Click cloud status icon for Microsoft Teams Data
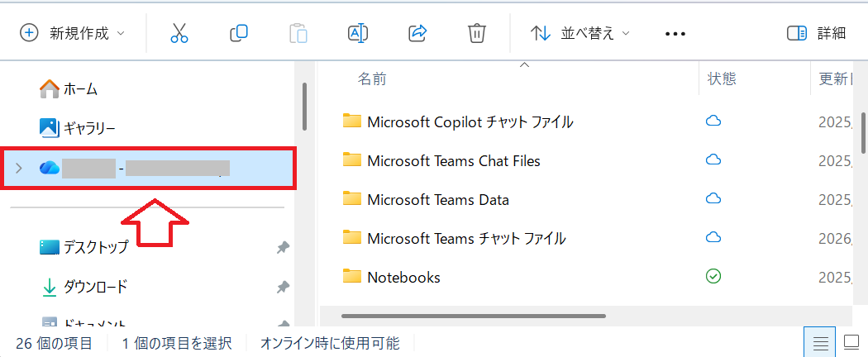 713,198
